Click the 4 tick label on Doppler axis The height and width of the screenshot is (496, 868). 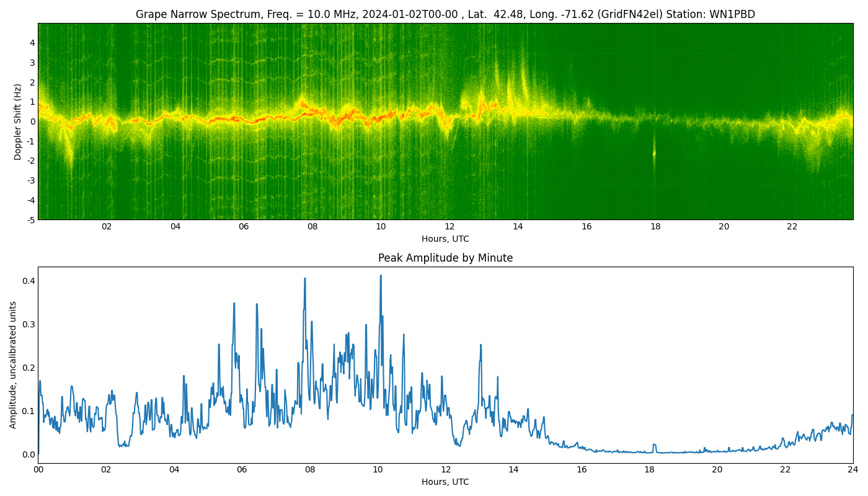[32, 43]
